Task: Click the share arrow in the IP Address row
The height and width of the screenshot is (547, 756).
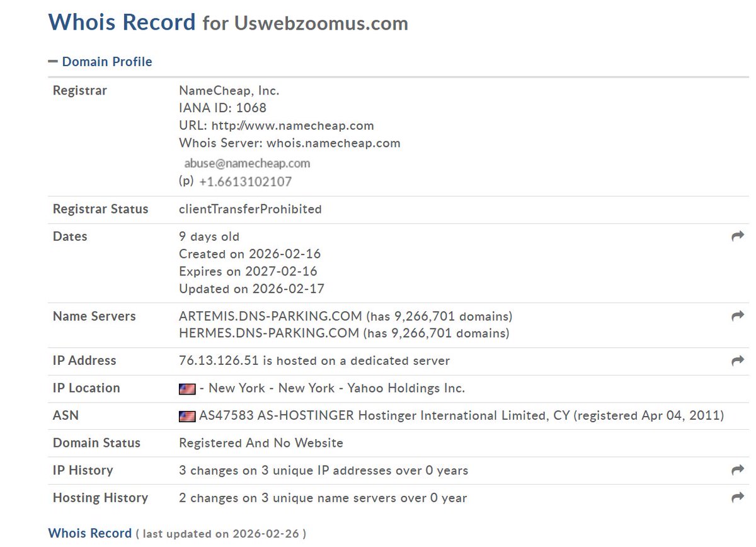Action: pos(738,360)
